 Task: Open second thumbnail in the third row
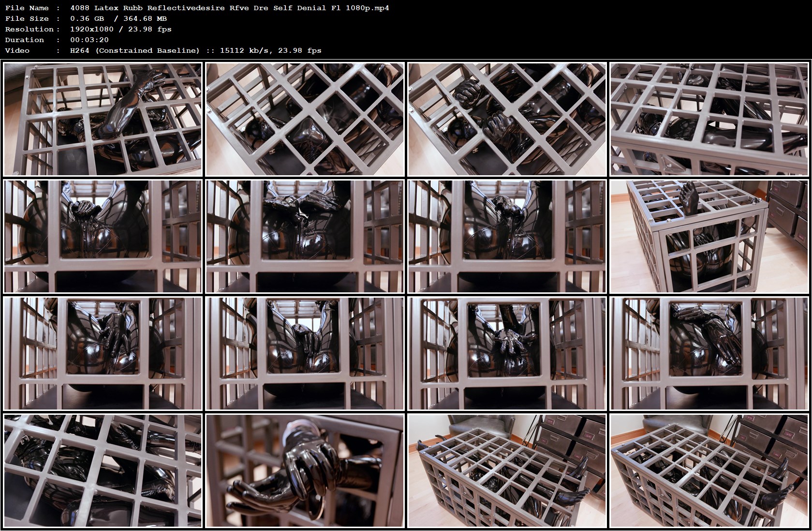coord(305,354)
